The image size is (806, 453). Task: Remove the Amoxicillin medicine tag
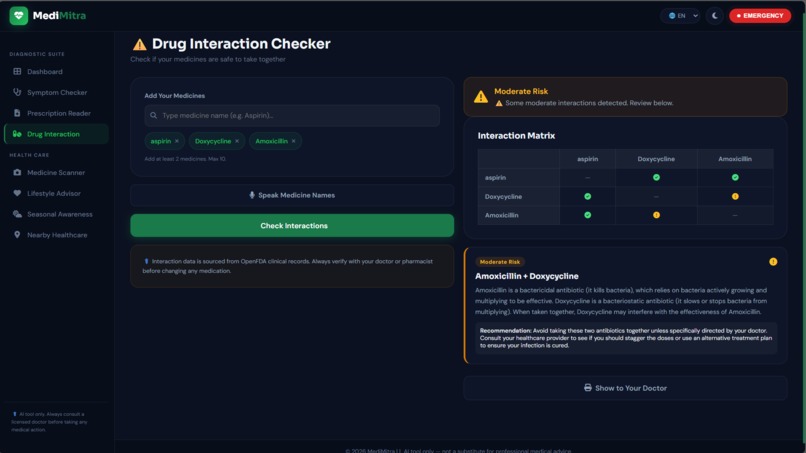(x=294, y=141)
